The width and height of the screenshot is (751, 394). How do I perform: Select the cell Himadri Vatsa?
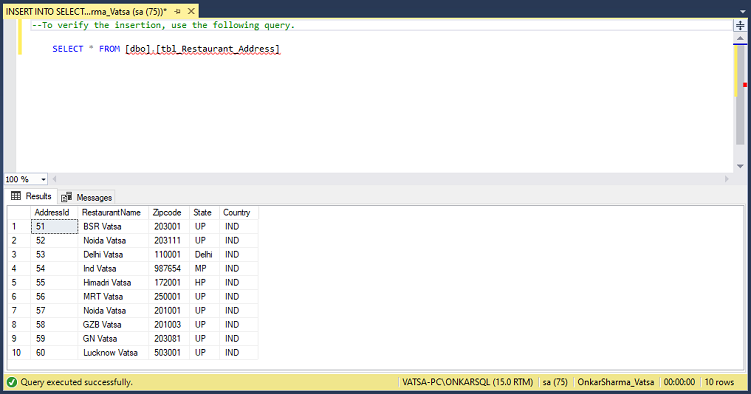[113, 282]
